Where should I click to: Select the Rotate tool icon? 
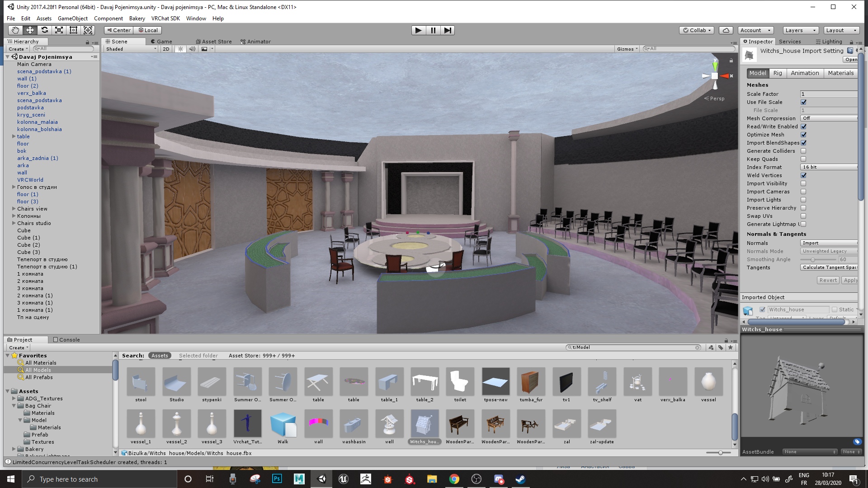(x=44, y=30)
